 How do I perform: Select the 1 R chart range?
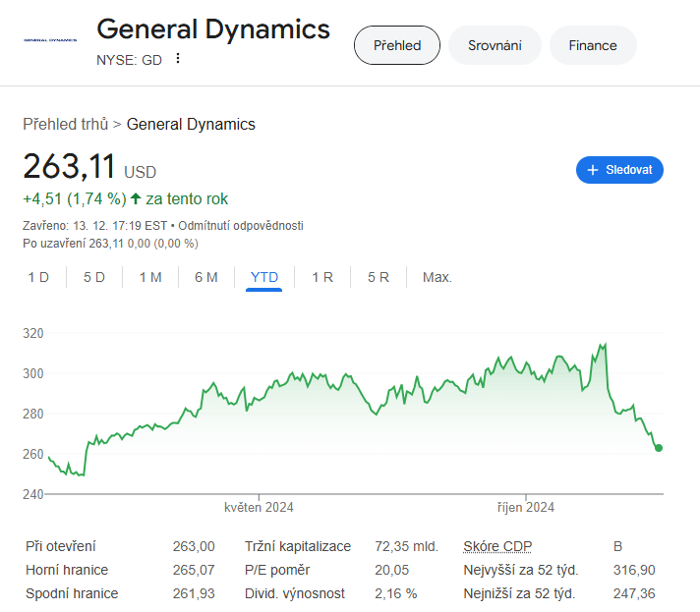tap(322, 277)
